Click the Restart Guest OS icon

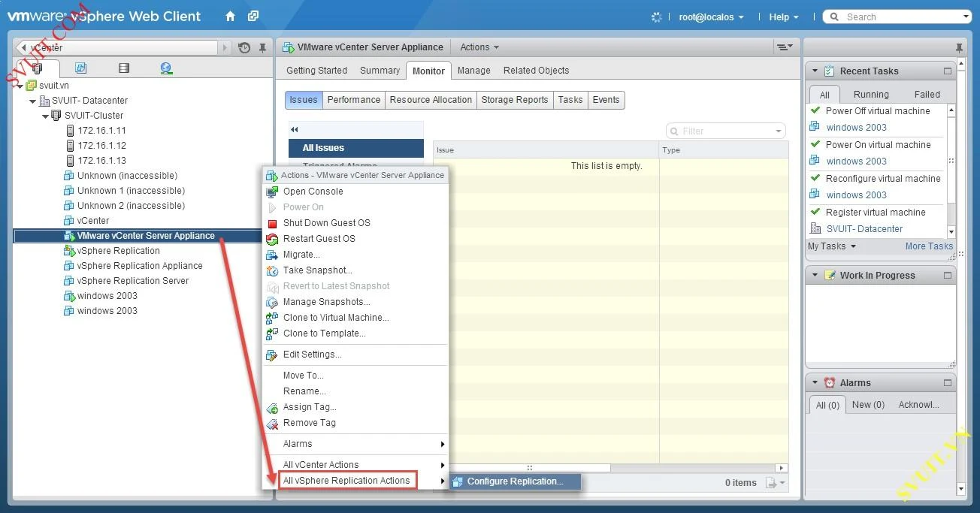pos(272,239)
